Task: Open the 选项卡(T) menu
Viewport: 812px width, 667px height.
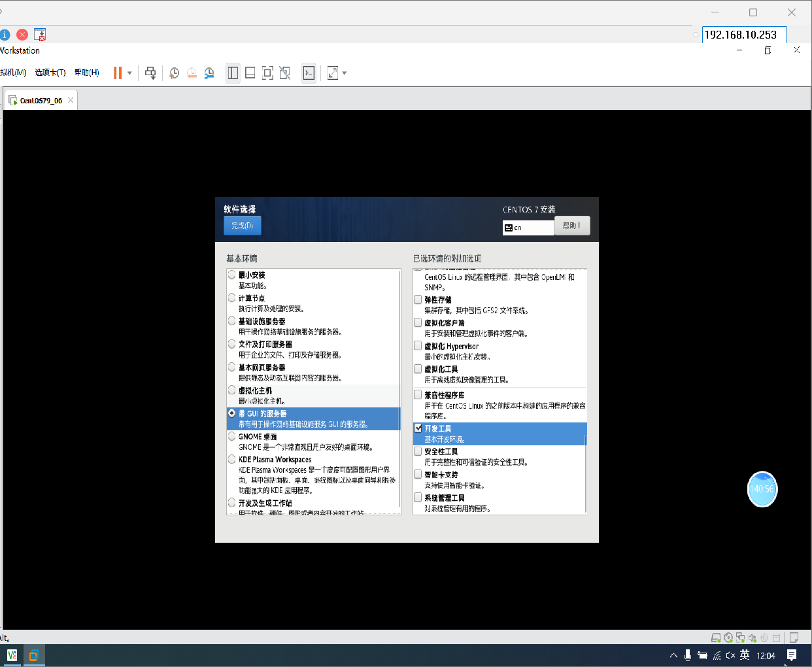Action: pos(50,73)
